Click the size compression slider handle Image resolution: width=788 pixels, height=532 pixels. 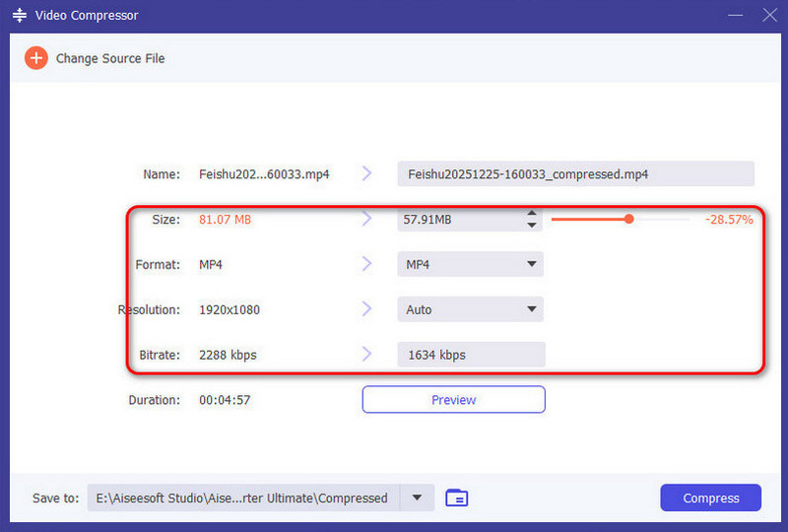628,219
